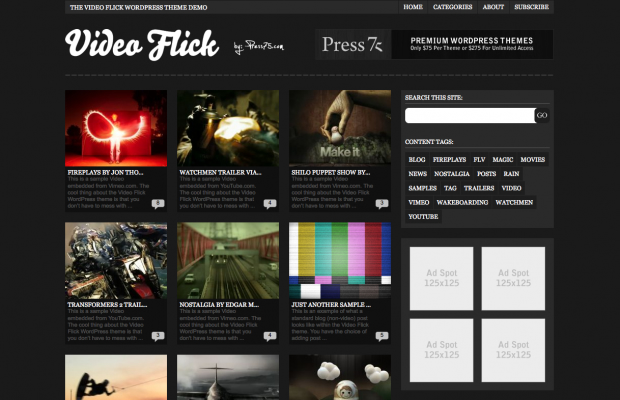Select the Trailers content tag
This screenshot has height=400, width=620.
coord(479,188)
